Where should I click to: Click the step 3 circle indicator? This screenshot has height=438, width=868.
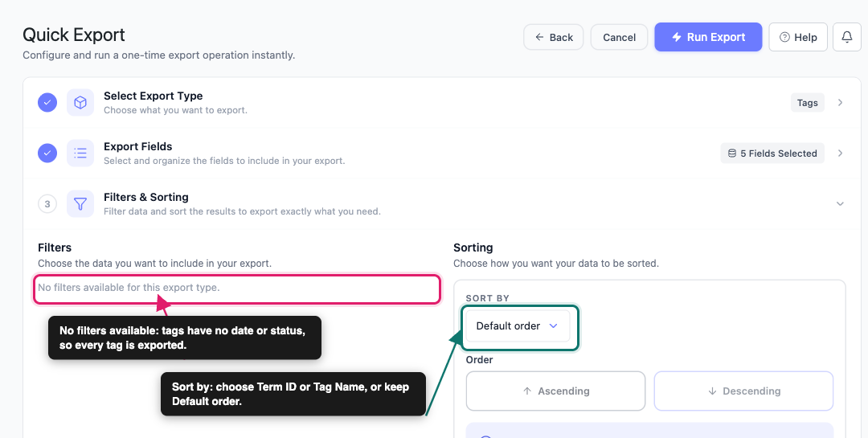click(x=47, y=204)
